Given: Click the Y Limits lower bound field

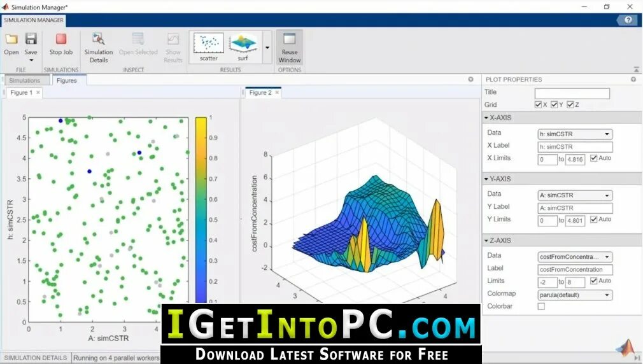Looking at the screenshot, I should pos(548,221).
